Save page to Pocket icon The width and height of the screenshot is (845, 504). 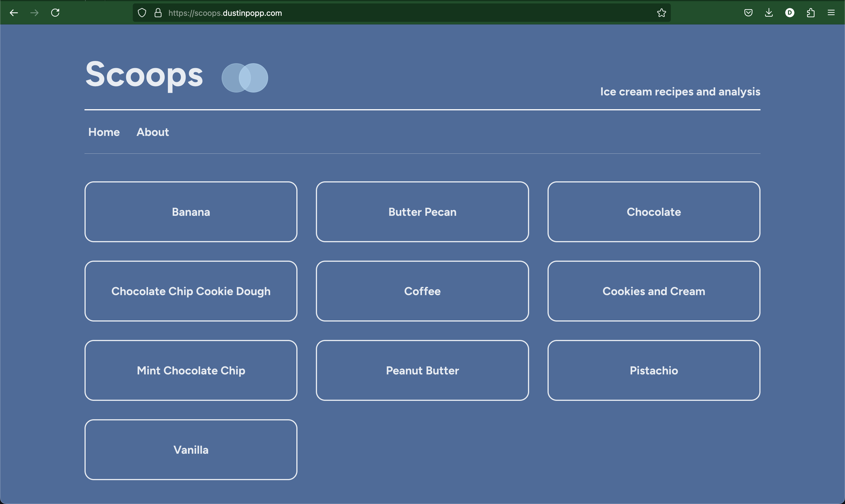[x=748, y=13]
